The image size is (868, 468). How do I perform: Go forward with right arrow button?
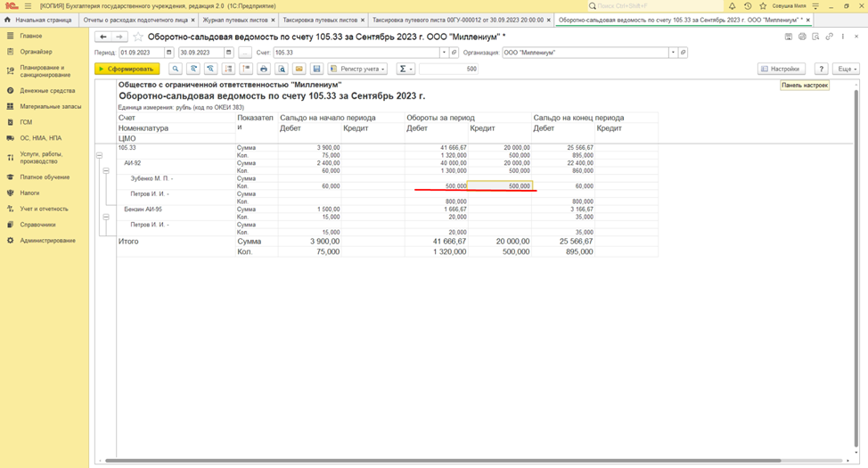(x=119, y=37)
